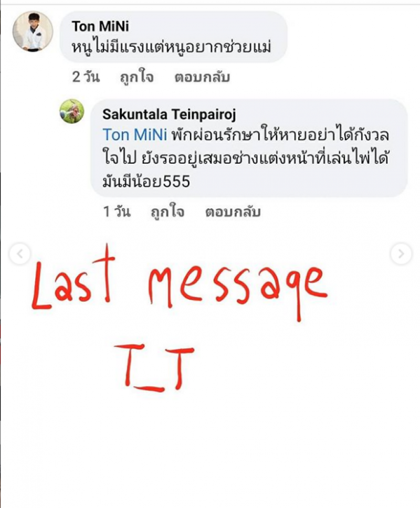Reply to Ton MiNi's comment via ตอบกลับ
420x508 pixels.
(x=202, y=78)
